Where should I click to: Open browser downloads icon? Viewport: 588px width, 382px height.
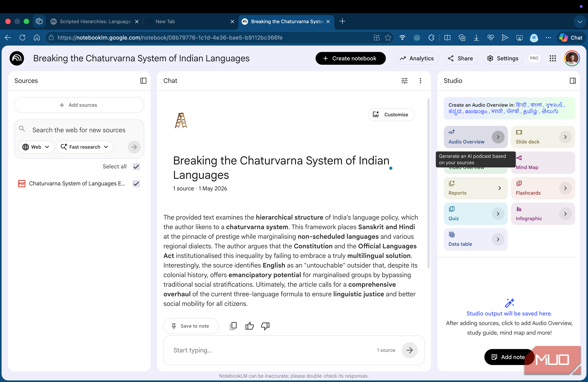coord(476,38)
